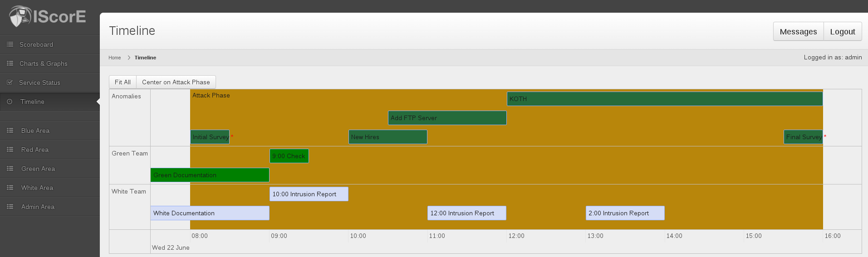868x257 pixels.
Task: Click the 10:00 time axis label
Action: 358,236
